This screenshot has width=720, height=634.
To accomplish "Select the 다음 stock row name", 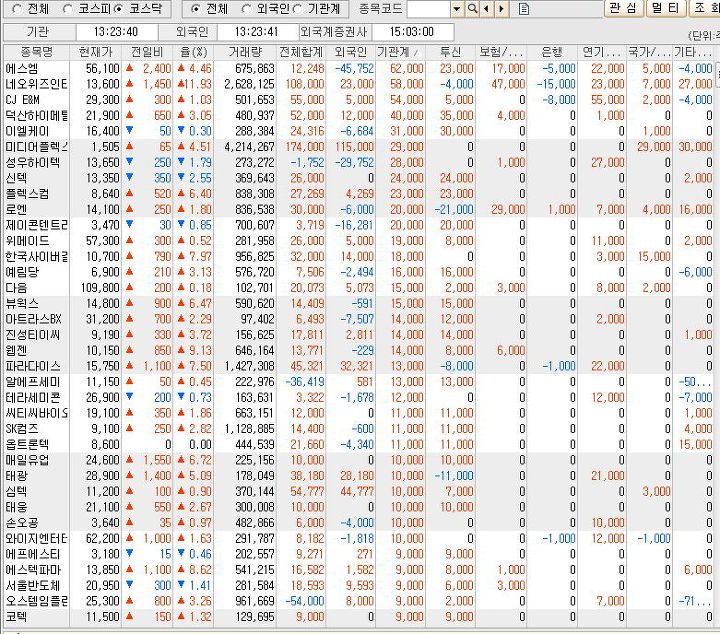I will pyautogui.click(x=17, y=288).
